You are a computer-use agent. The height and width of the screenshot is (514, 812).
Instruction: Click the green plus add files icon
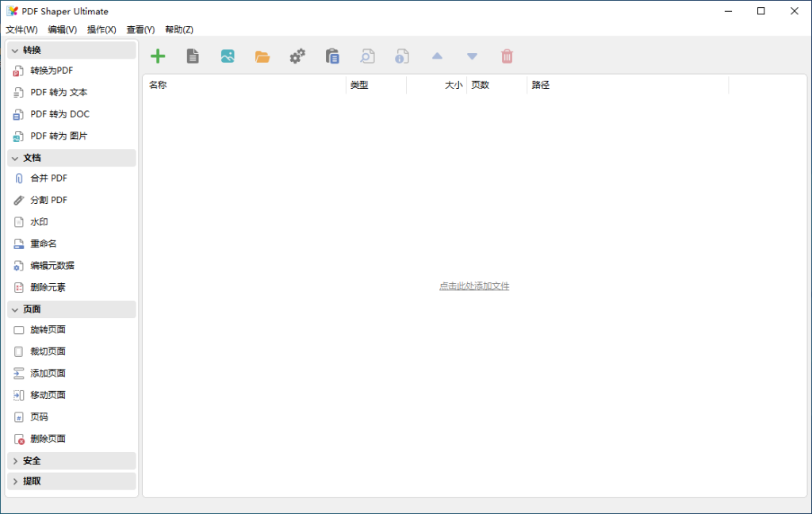pyautogui.click(x=158, y=56)
